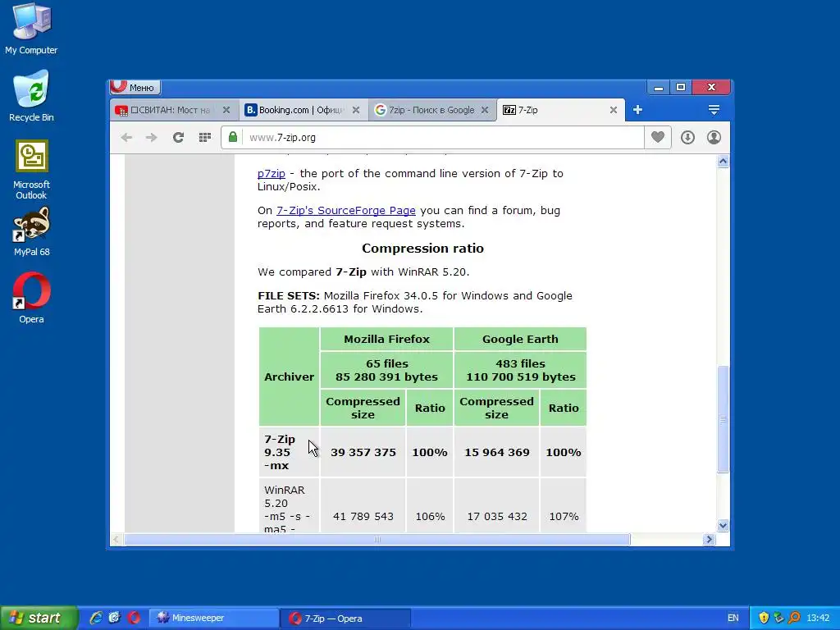Close the ОСВИТАН tab
This screenshot has height=630, width=840.
226,110
